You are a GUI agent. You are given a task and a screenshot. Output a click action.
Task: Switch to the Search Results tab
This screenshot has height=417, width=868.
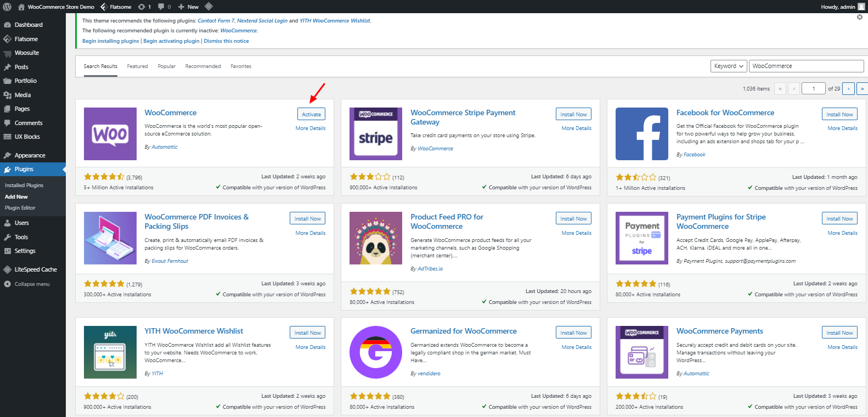point(100,66)
